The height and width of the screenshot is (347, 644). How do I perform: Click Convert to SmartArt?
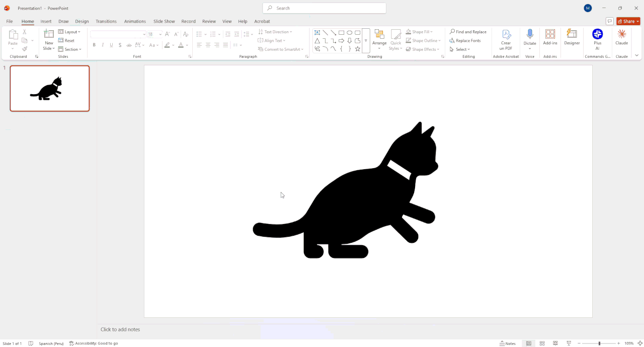tap(281, 49)
